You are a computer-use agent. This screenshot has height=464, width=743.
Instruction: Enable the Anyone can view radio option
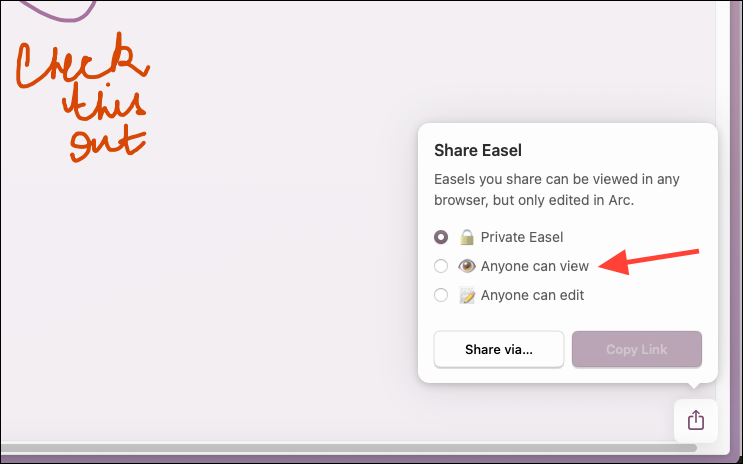(441, 266)
